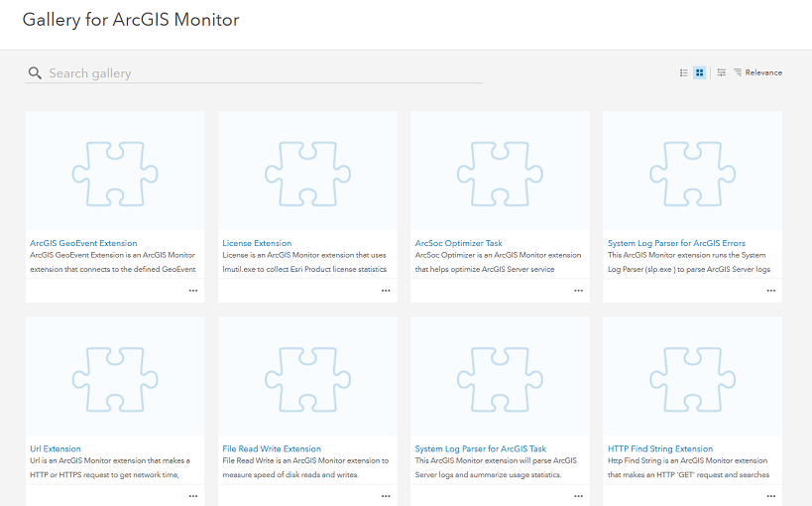Open the filter options icon
The width and height of the screenshot is (812, 506).
tap(722, 72)
